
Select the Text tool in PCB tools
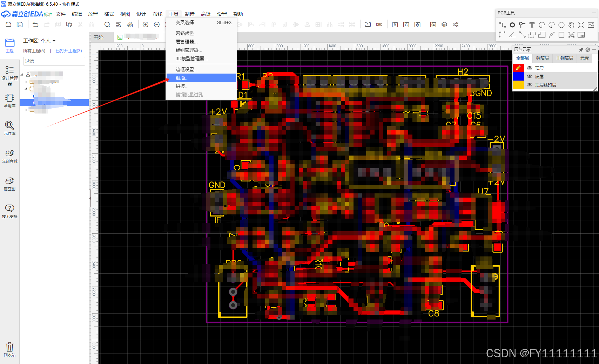coord(532,25)
